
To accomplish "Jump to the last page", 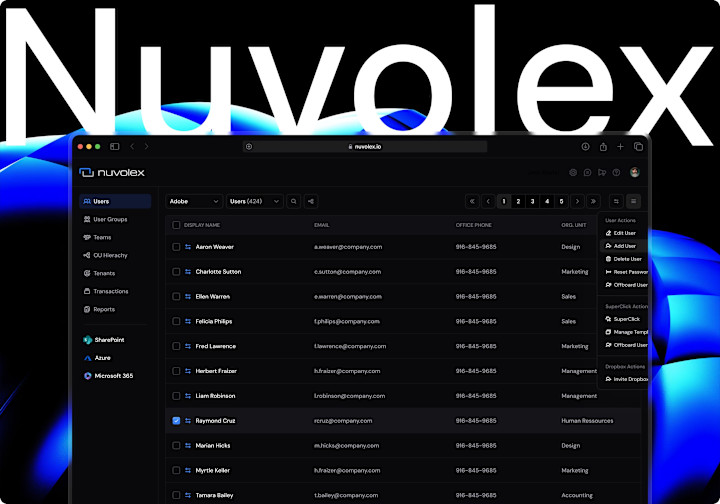I will pyautogui.click(x=593, y=202).
